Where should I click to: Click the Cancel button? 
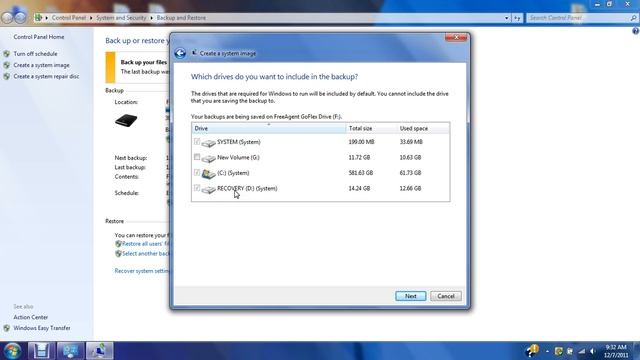click(x=446, y=296)
